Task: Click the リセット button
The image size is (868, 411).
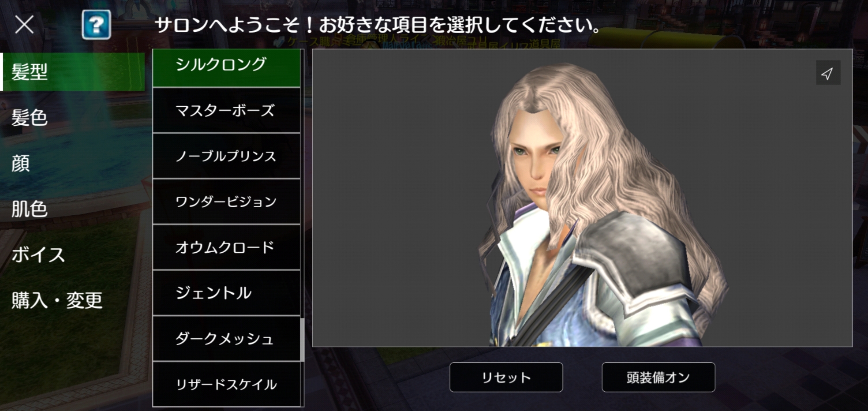Action: click(506, 377)
